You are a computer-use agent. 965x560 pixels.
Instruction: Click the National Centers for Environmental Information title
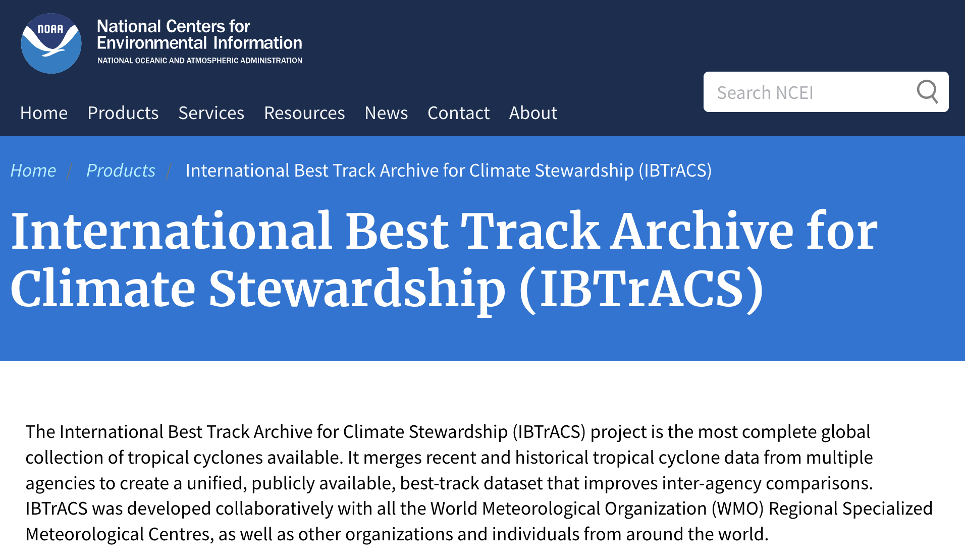click(x=199, y=34)
